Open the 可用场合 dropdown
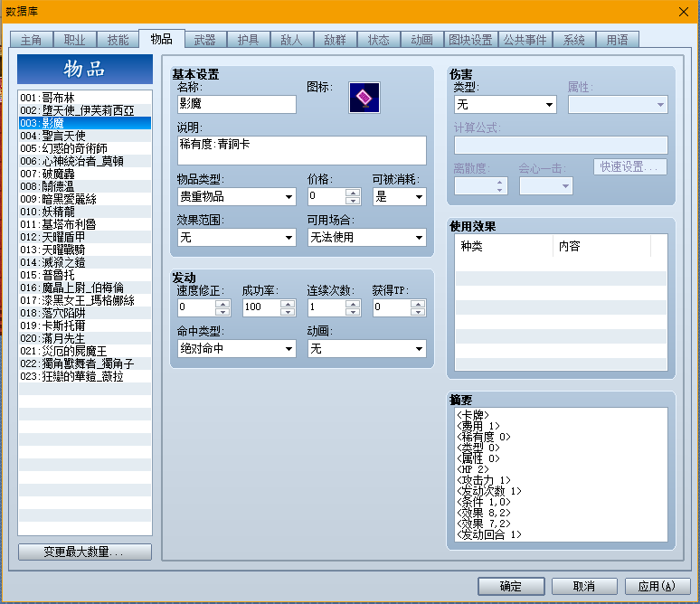 367,238
